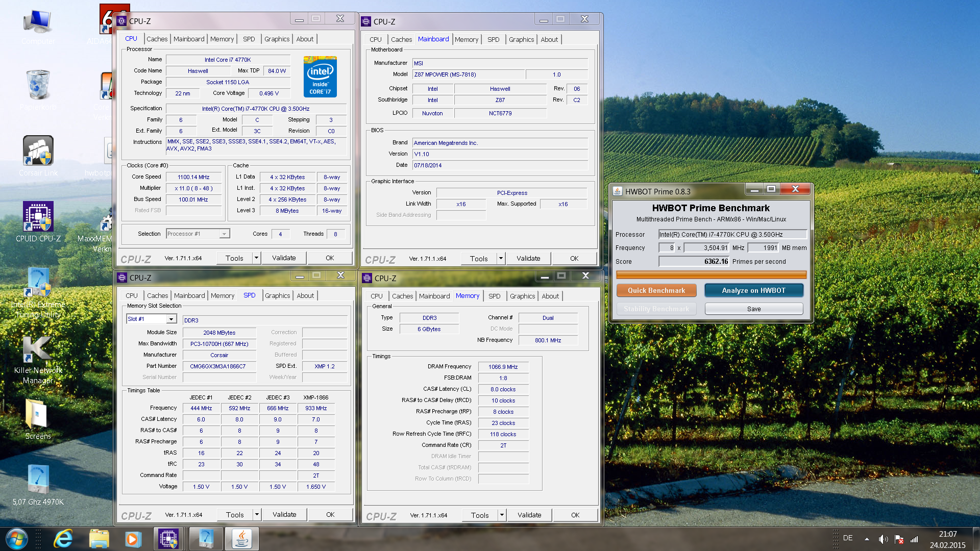Show hidden tray icons arrow
Viewport: 980px width, 551px height.
click(x=867, y=539)
